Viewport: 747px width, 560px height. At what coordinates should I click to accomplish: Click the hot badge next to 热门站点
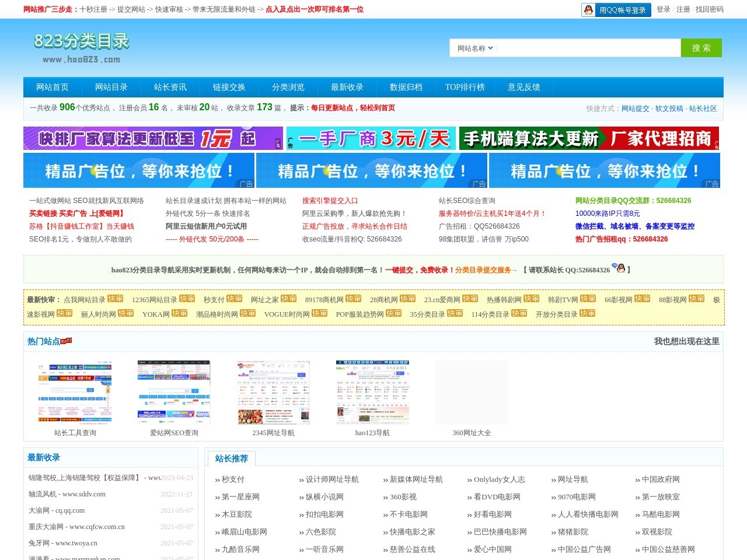tap(67, 341)
